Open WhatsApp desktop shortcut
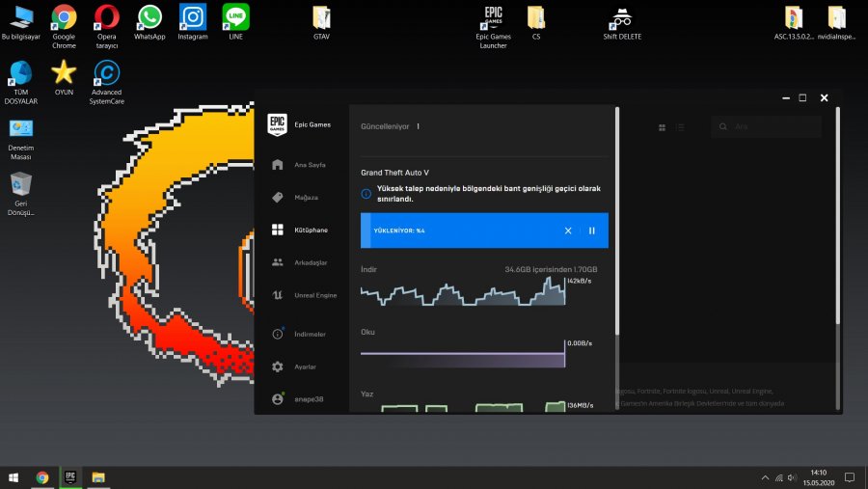This screenshot has height=489, width=868. (x=149, y=23)
